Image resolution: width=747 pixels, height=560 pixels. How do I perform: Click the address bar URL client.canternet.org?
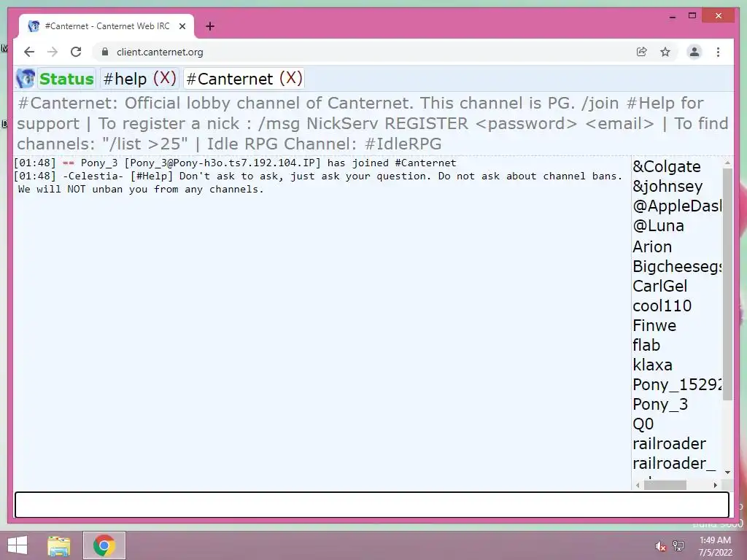[160, 52]
